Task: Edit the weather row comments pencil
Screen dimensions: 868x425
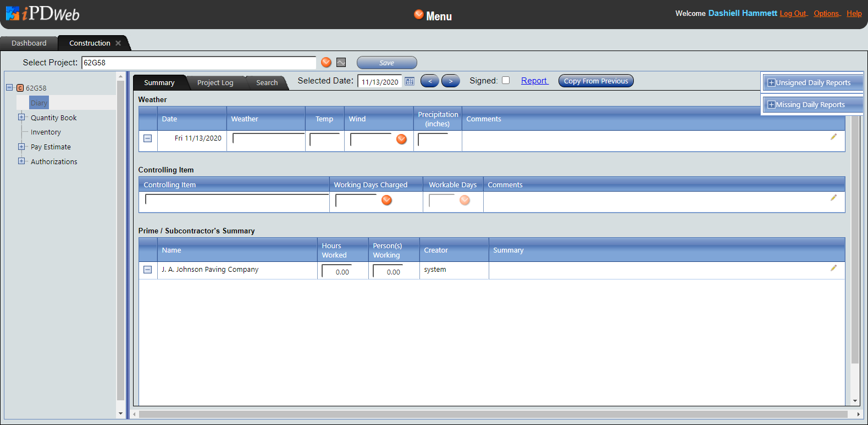Action: (x=833, y=137)
